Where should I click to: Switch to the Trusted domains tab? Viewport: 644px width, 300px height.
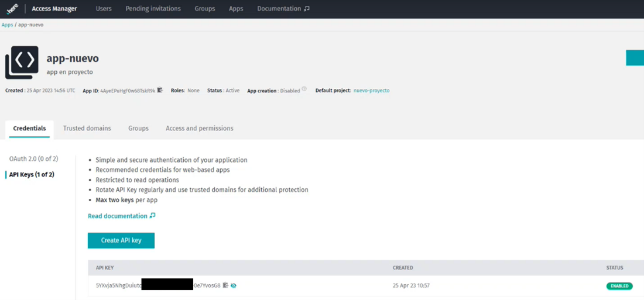click(87, 128)
